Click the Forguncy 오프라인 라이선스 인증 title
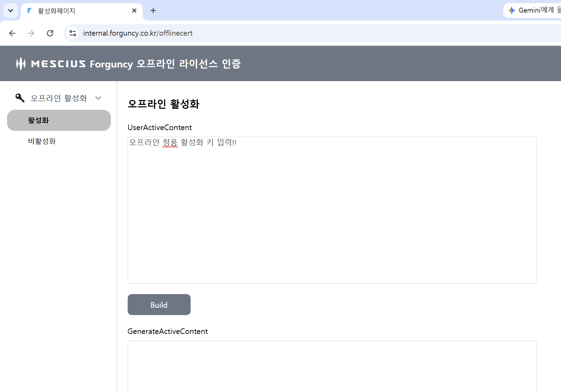 tap(165, 64)
